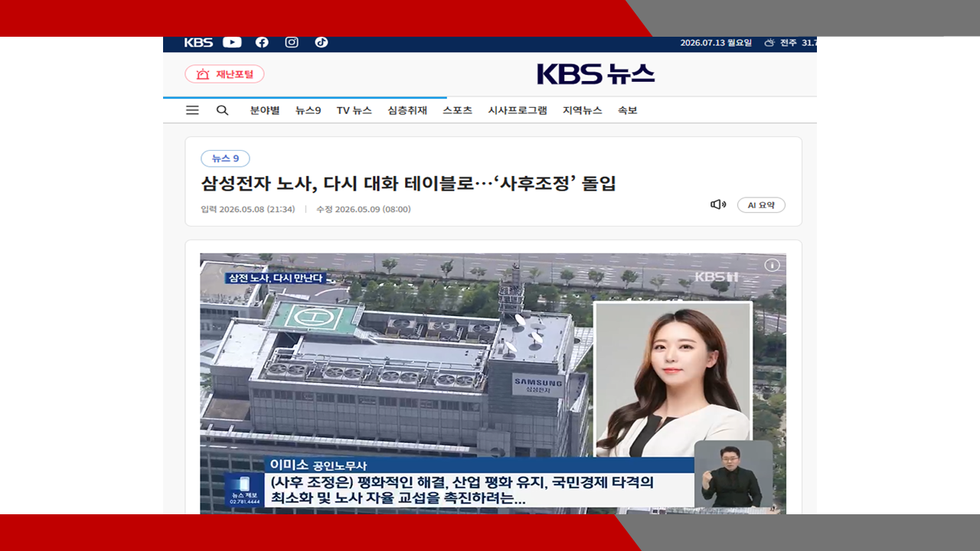
Task: Click the 전주 weather text
Action: pyautogui.click(x=789, y=43)
